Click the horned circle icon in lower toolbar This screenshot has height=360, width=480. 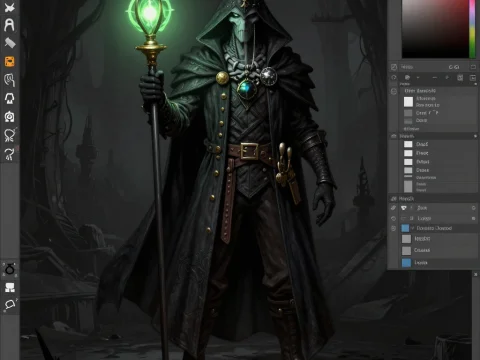click(x=10, y=269)
